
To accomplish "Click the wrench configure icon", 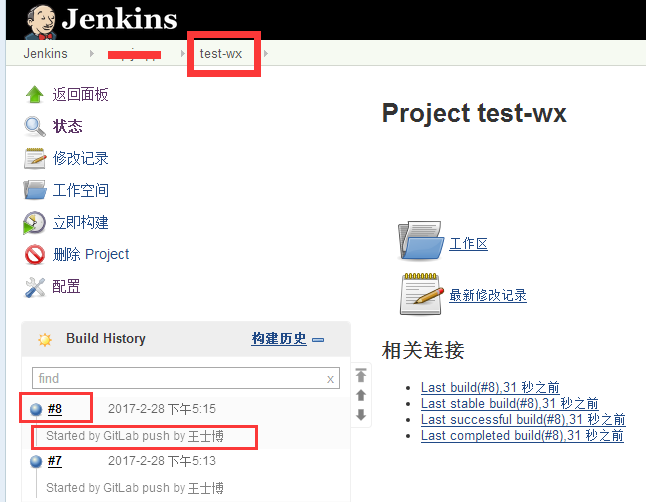I will (x=35, y=287).
